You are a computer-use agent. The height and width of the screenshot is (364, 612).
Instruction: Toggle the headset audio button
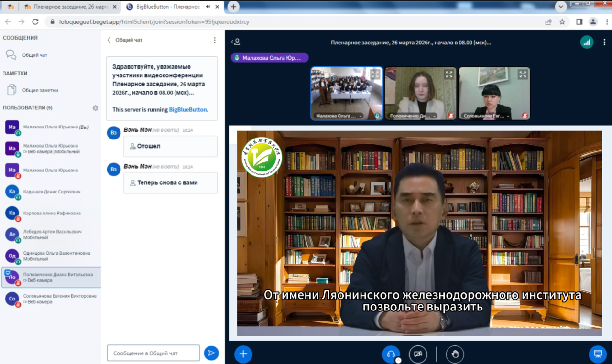coord(391,354)
